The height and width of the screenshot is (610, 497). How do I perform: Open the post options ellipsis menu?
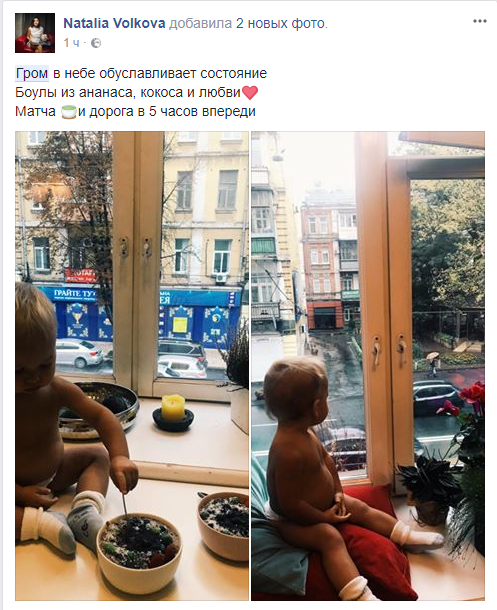(480, 21)
